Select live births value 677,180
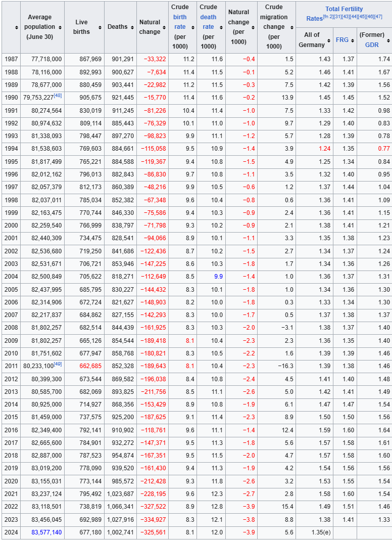The width and height of the screenshot is (392, 540). [x=90, y=532]
